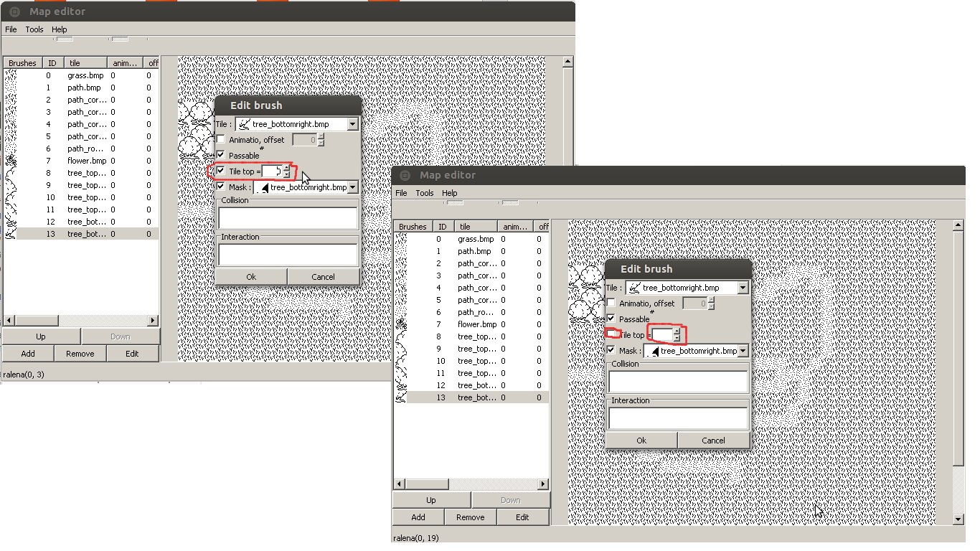Image resolution: width=980 pixels, height=551 pixels.
Task: Open Mask dropdown arrow in front Edit brush dialog
Action: click(x=743, y=351)
